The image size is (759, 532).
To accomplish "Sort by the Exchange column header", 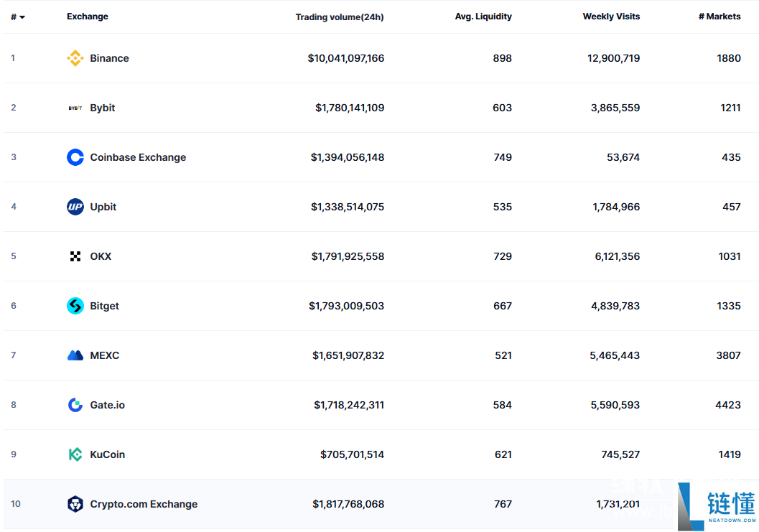I will click(x=88, y=17).
